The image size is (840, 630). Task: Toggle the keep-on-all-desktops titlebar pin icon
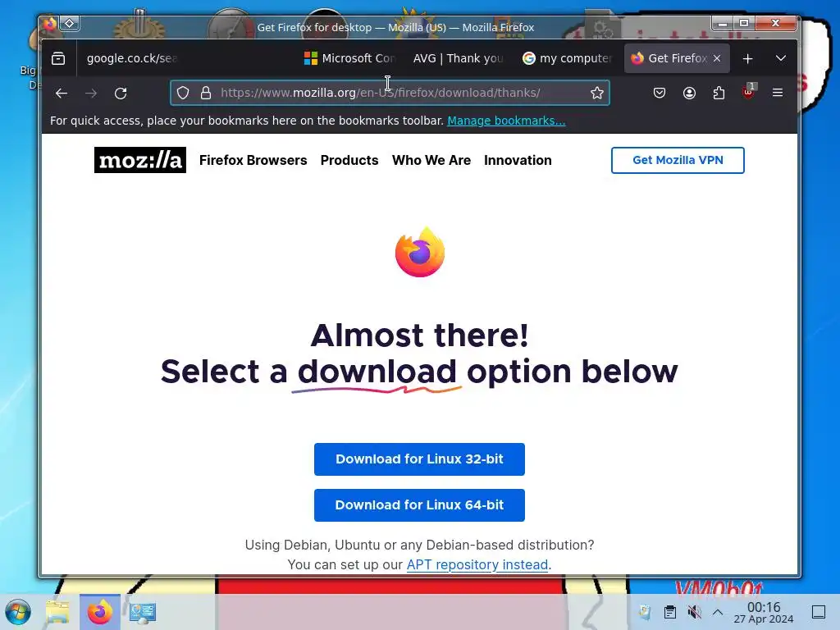point(70,24)
